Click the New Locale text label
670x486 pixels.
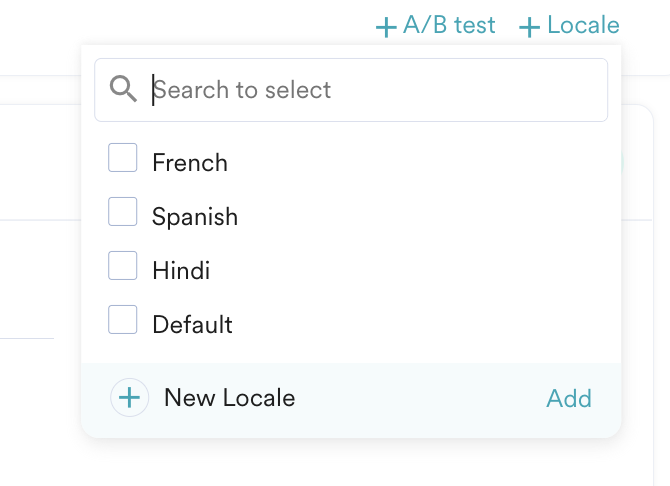click(229, 398)
